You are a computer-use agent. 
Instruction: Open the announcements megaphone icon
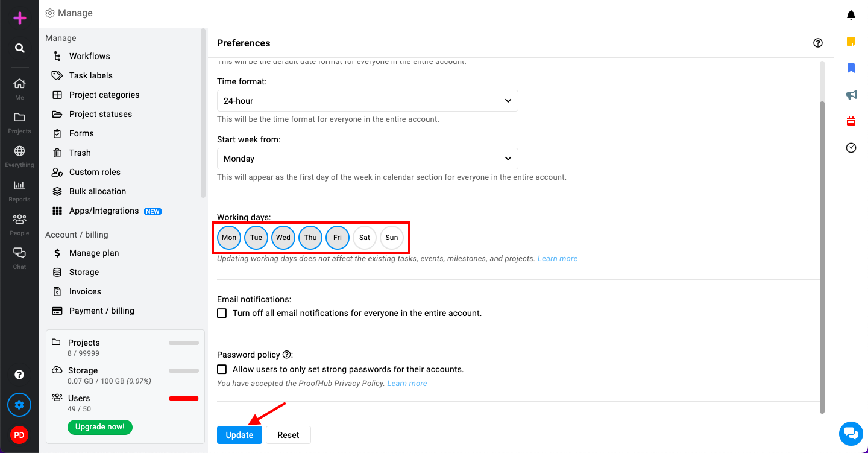[x=851, y=95]
